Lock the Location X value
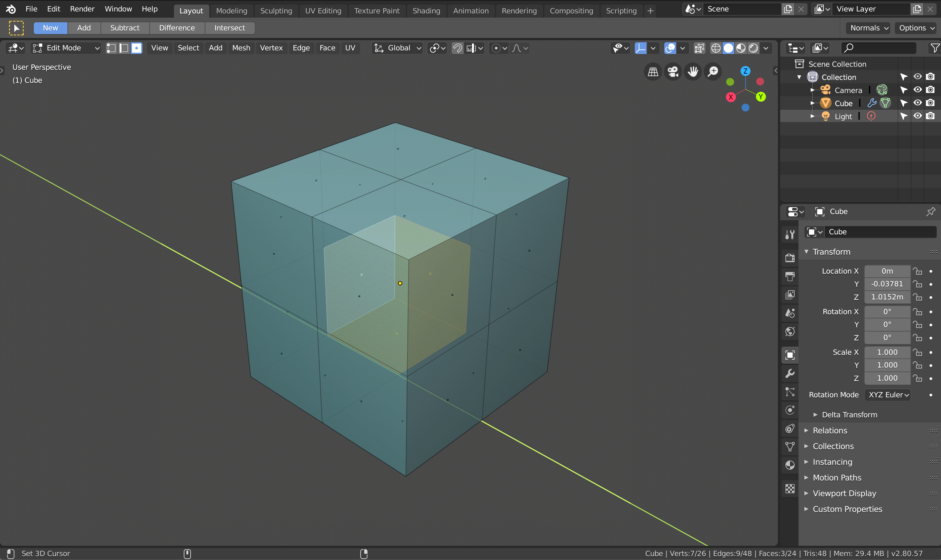 (918, 271)
